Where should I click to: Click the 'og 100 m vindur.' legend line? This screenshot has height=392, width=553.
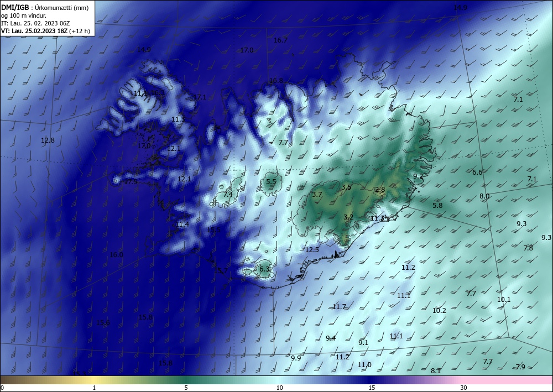click(x=24, y=15)
